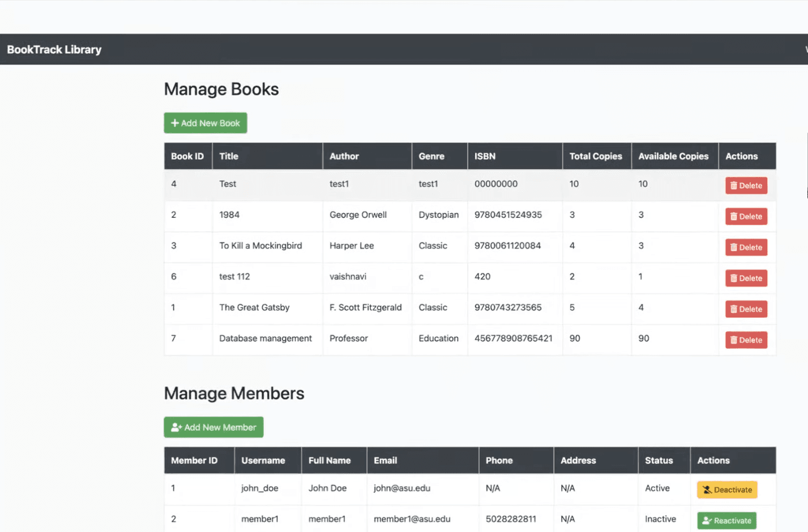Open the BookTrack Library home link
The image size is (808, 532).
click(x=54, y=49)
